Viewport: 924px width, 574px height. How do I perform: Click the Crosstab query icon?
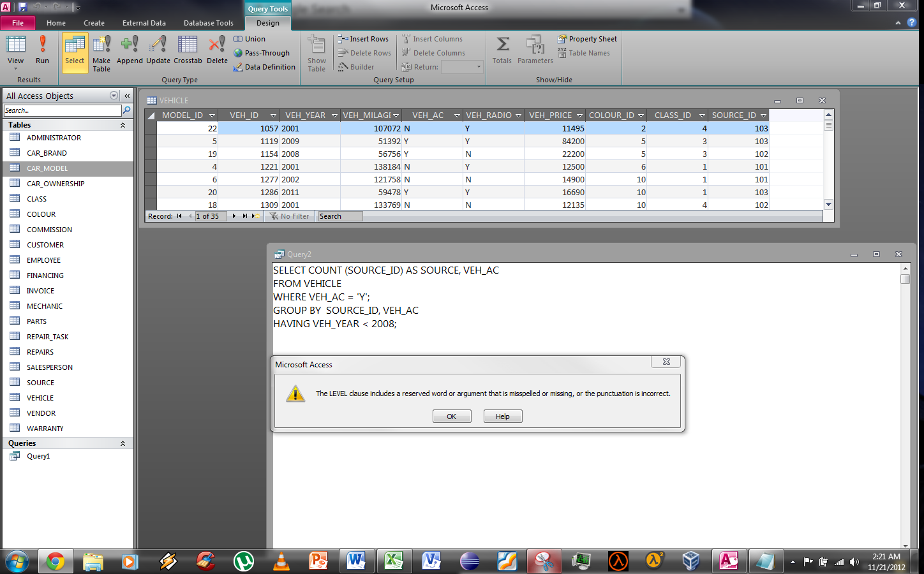pyautogui.click(x=188, y=50)
